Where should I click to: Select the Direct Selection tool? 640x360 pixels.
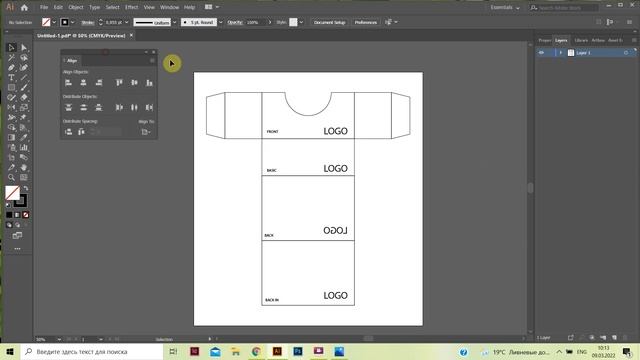(x=24, y=48)
